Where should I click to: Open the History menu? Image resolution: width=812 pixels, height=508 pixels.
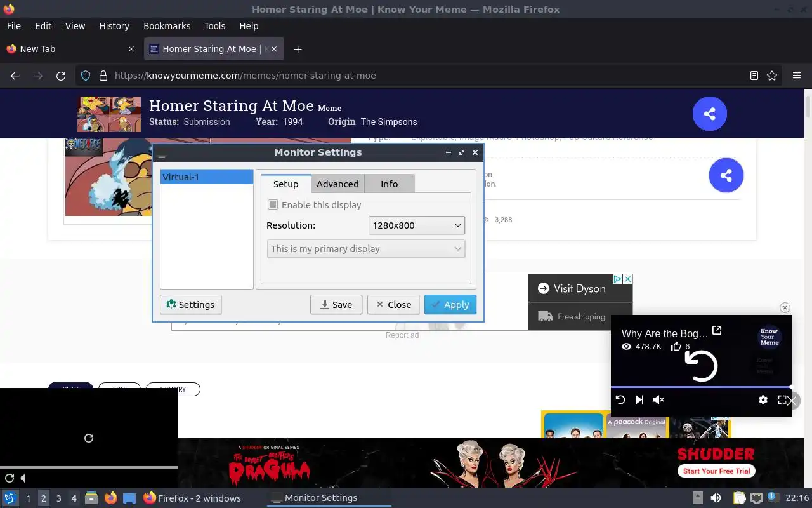tap(114, 26)
